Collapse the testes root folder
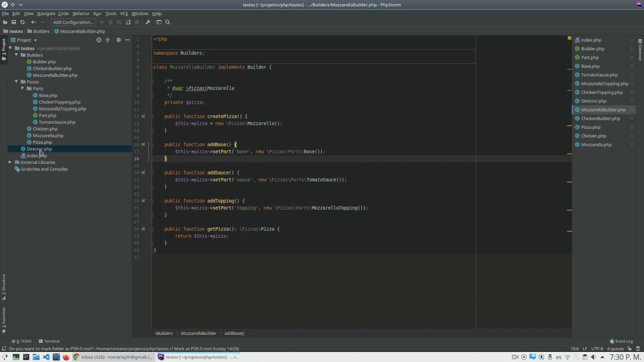Image resolution: width=644 pixels, height=362 pixels. click(x=10, y=48)
